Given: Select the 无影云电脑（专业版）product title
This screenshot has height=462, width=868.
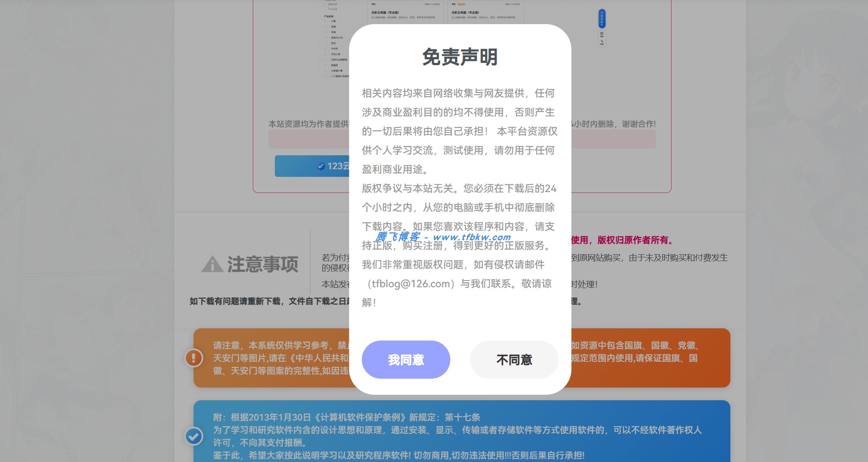Looking at the screenshot, I should click(x=385, y=12).
